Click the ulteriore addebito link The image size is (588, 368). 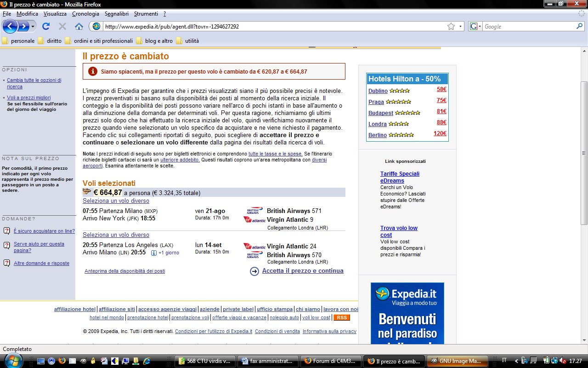180,160
